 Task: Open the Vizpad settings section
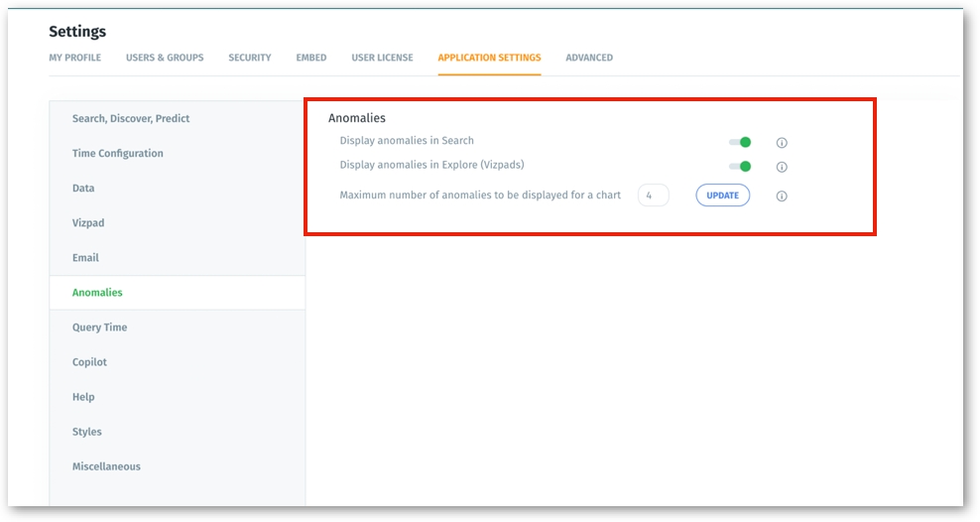[x=88, y=223]
